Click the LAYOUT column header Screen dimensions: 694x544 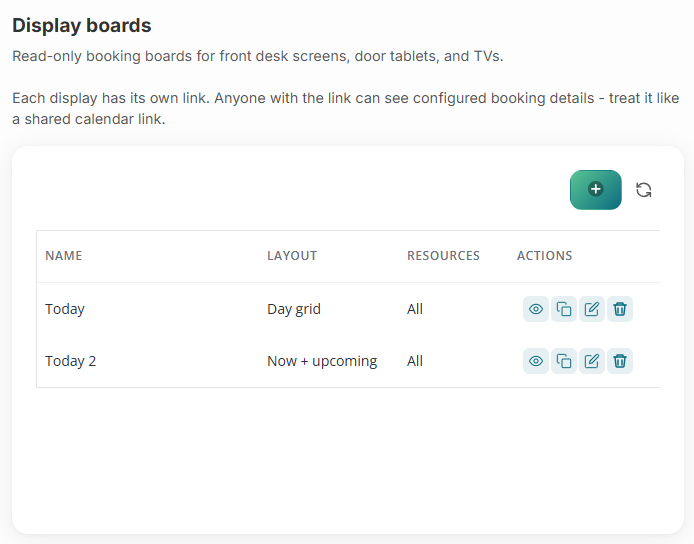[292, 256]
